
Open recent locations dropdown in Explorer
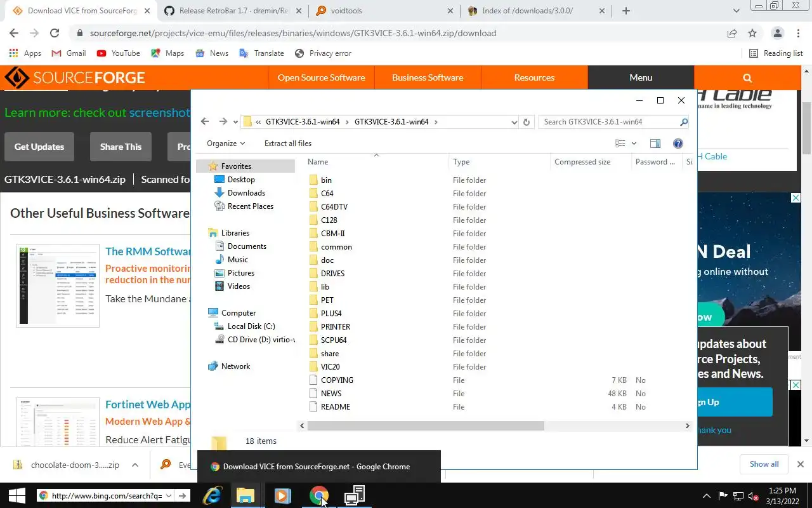tap(235, 122)
